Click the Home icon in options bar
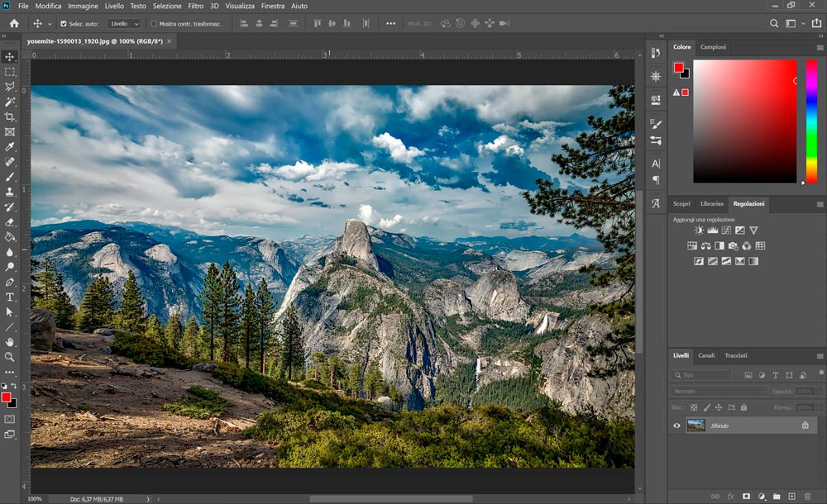The width and height of the screenshot is (827, 504). click(14, 23)
